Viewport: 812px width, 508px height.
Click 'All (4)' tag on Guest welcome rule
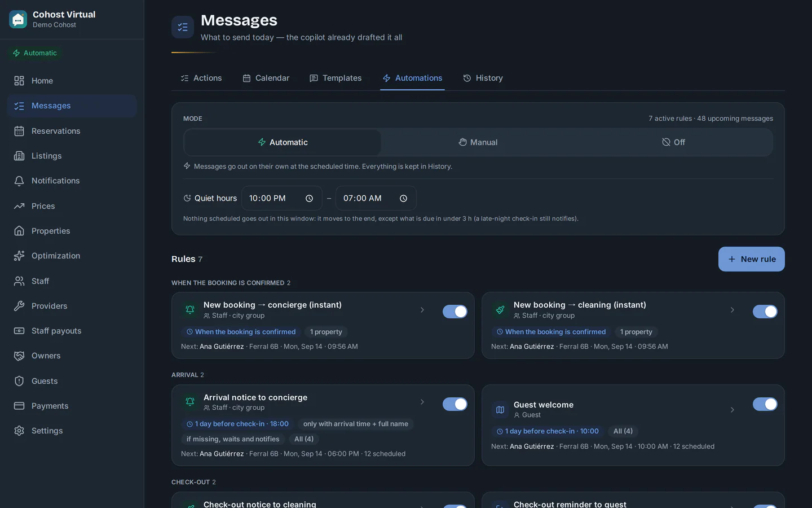[x=623, y=431]
